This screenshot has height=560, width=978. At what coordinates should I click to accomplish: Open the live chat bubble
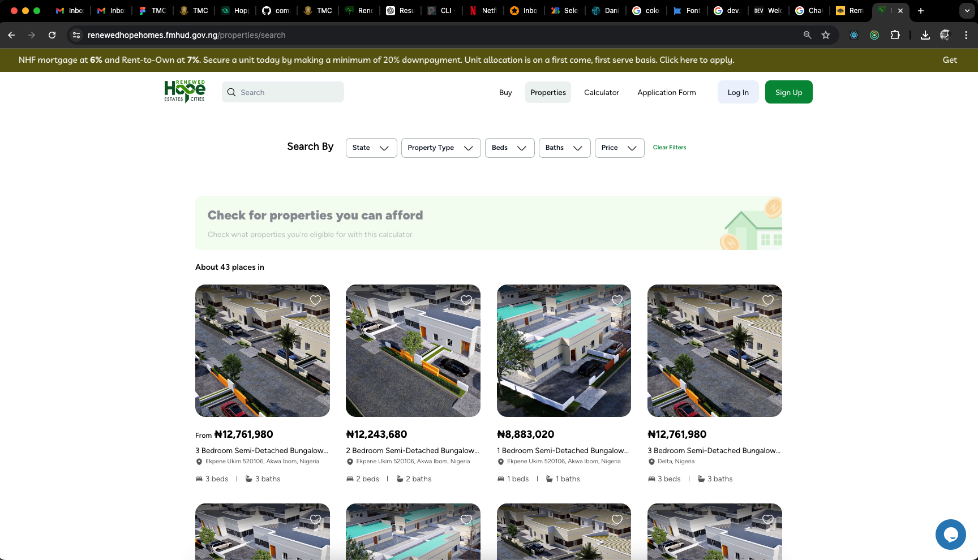[x=950, y=534]
